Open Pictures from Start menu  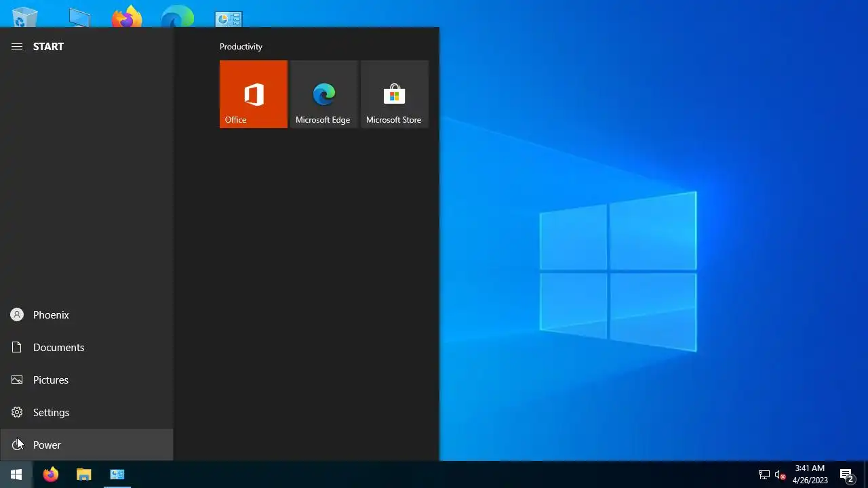click(x=87, y=380)
